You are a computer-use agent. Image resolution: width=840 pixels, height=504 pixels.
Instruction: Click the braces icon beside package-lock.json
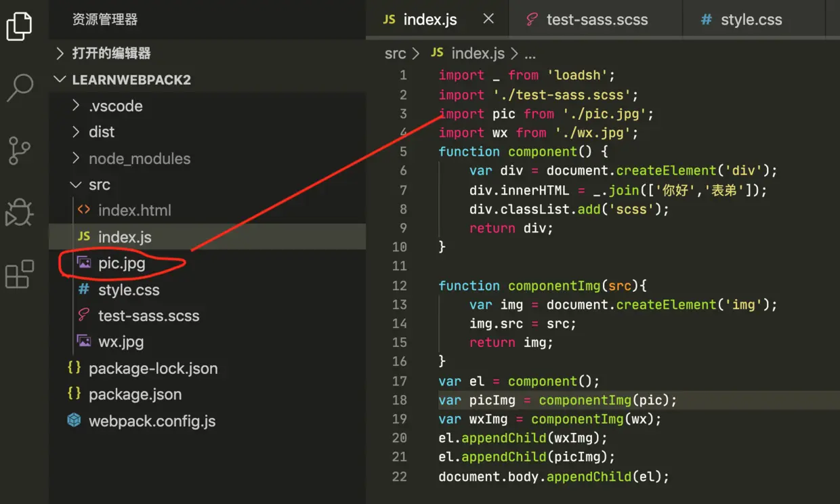point(75,368)
